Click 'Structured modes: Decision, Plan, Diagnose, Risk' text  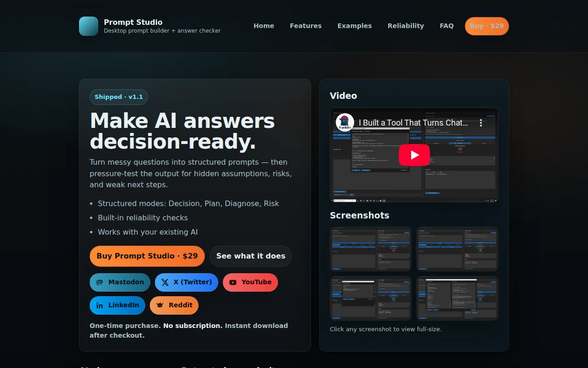point(188,203)
